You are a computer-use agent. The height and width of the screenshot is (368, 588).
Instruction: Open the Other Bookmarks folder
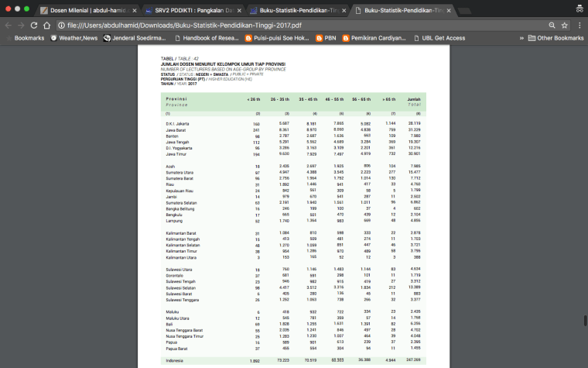point(556,38)
